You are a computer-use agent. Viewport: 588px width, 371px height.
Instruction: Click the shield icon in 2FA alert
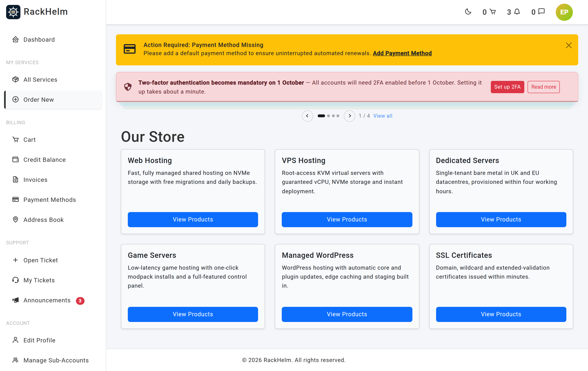(128, 87)
